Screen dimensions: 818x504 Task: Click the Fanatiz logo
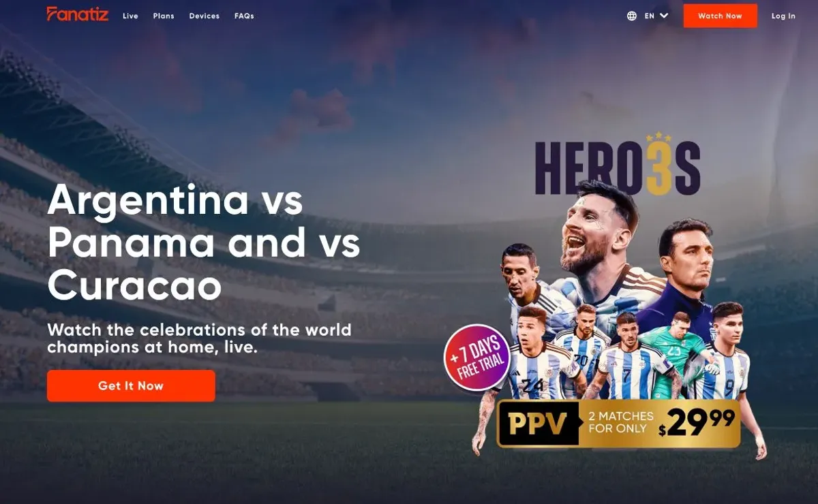78,14
